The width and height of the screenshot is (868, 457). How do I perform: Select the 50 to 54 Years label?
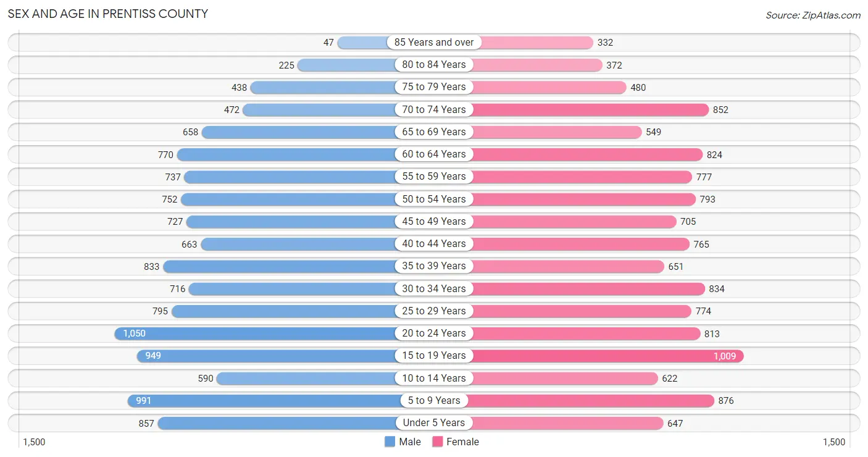(x=434, y=199)
